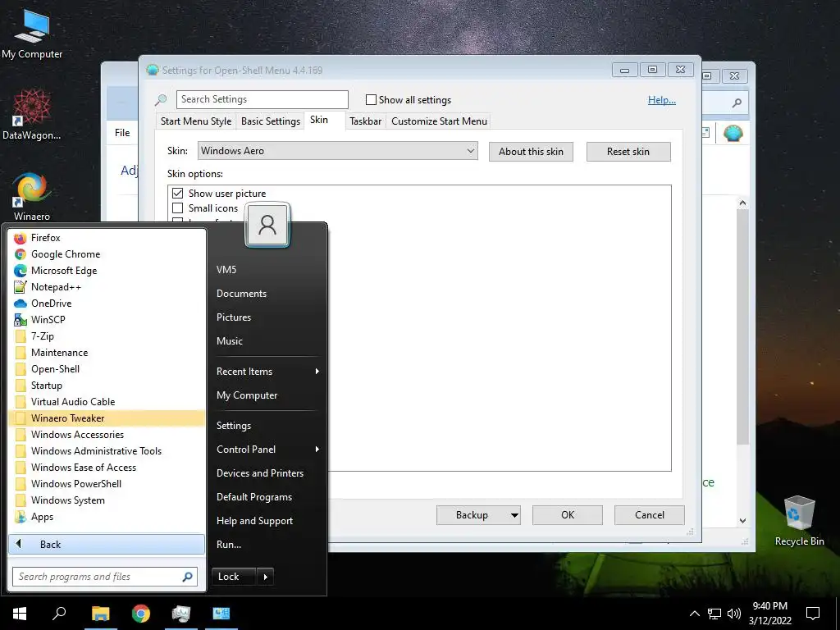Open Documents from start menu
This screenshot has width=840, height=630.
[x=268, y=294]
